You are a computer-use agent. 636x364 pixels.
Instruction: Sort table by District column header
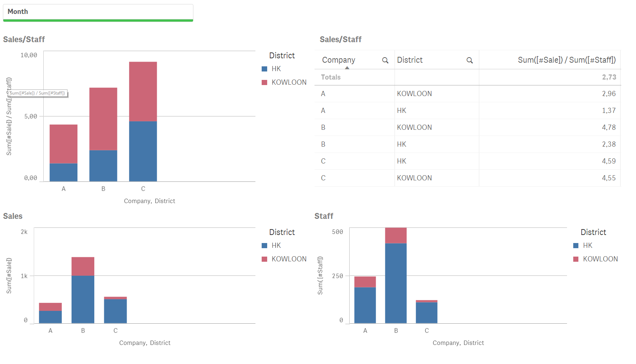pyautogui.click(x=410, y=60)
